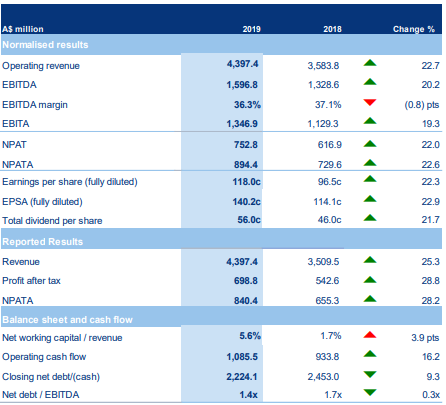The height and width of the screenshot is (405, 446).
Task: Click the 2018 column header
Action: click(332, 29)
